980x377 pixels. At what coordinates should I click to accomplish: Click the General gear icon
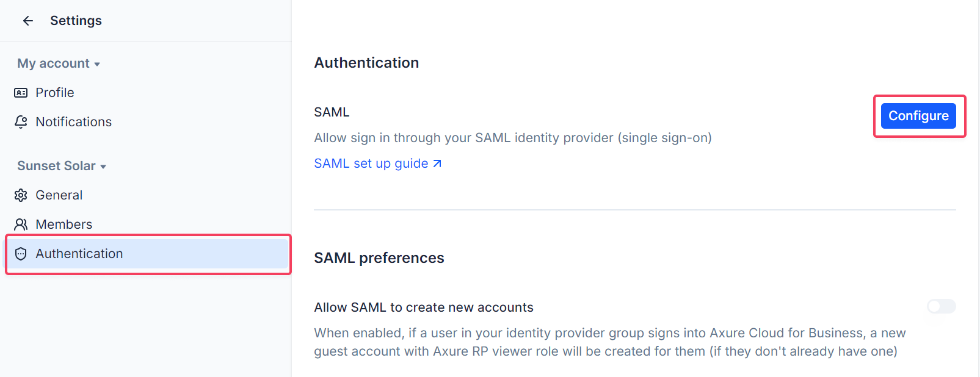click(x=21, y=195)
